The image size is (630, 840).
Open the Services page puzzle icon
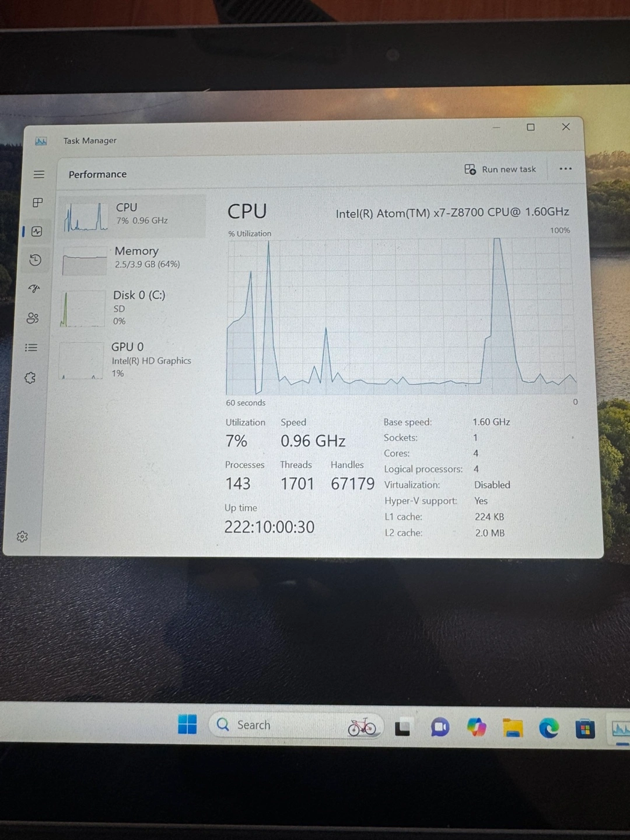click(x=30, y=378)
